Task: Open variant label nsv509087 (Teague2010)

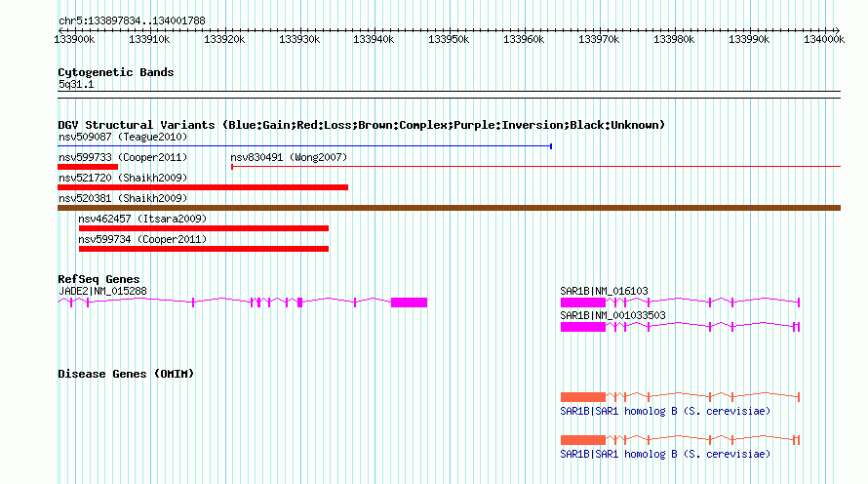Action: point(123,137)
